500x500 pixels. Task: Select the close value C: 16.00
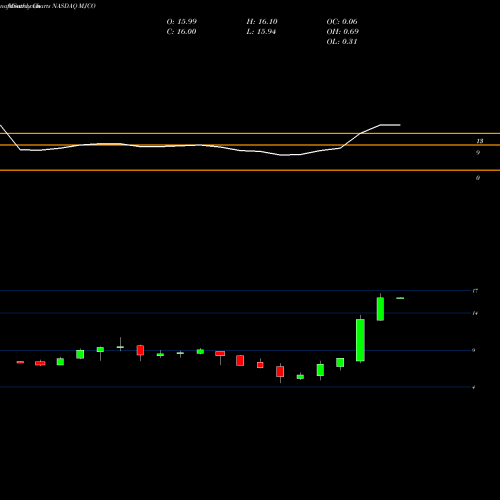(181, 32)
